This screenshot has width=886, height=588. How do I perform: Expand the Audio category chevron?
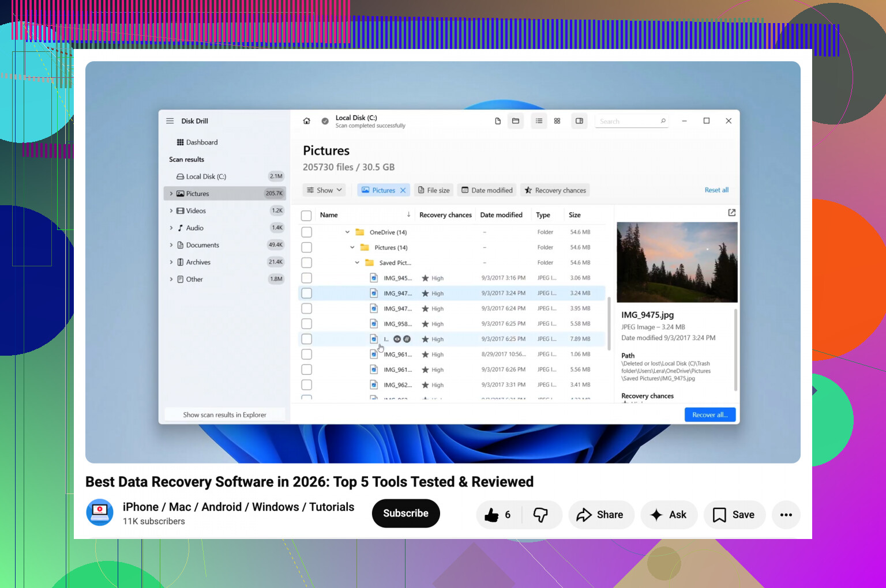171,228
